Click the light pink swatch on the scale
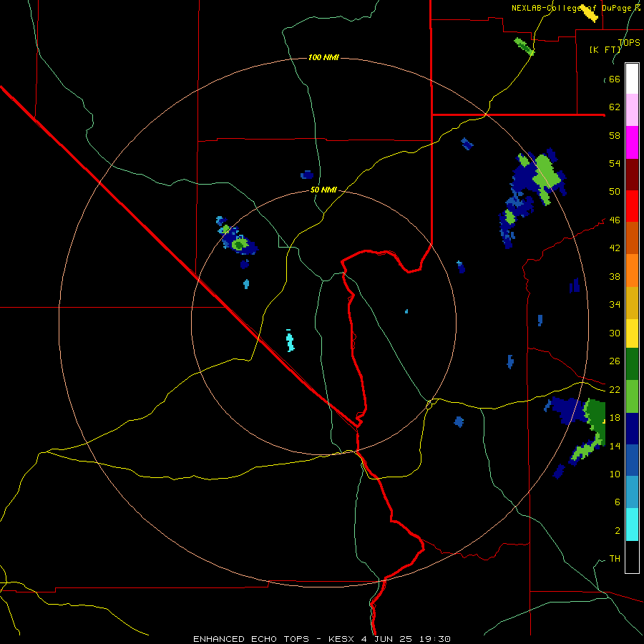The image size is (644, 644). point(632,109)
